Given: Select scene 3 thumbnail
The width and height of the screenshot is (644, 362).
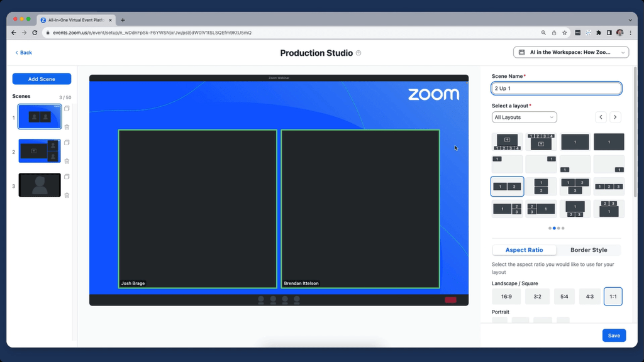Looking at the screenshot, I should tap(40, 185).
